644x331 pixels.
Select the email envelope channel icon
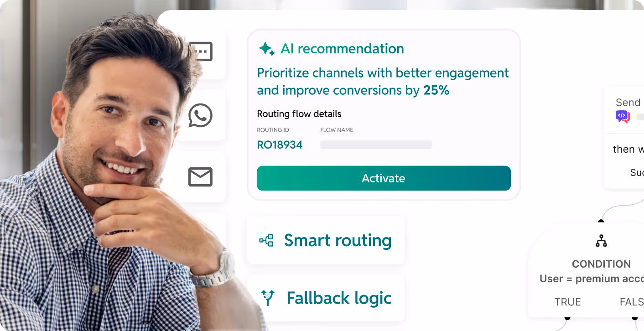pos(201,177)
